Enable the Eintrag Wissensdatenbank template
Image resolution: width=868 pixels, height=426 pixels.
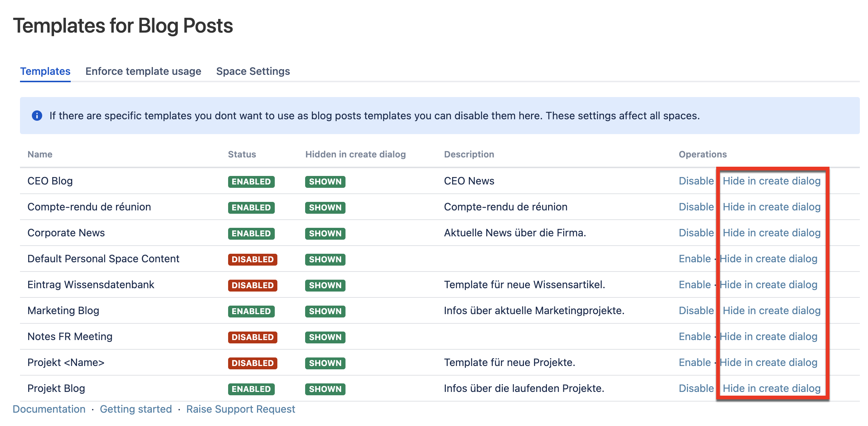(x=694, y=284)
